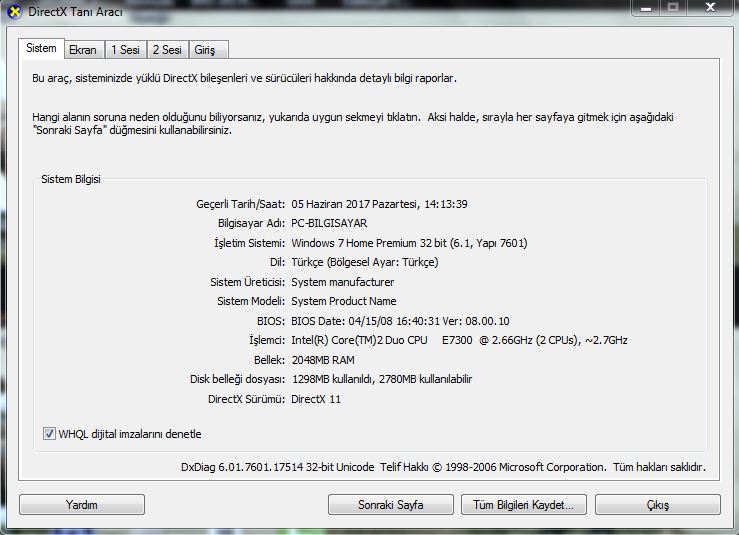Close the DirectX Tanı Aracı window
Image resolution: width=739 pixels, height=535 pixels.
coord(710,8)
